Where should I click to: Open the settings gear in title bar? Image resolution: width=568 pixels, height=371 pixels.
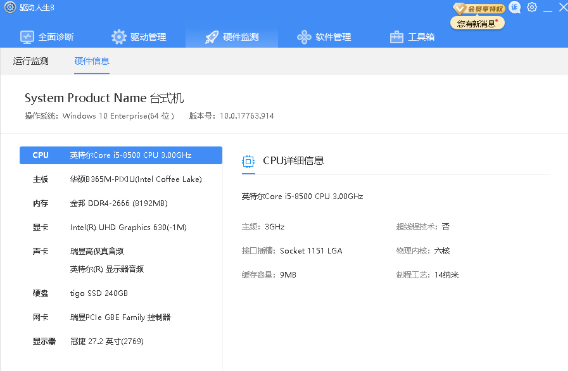click(x=532, y=7)
